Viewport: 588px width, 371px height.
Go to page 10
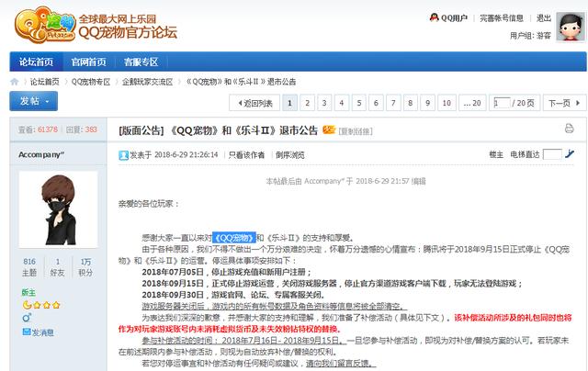[x=447, y=103]
